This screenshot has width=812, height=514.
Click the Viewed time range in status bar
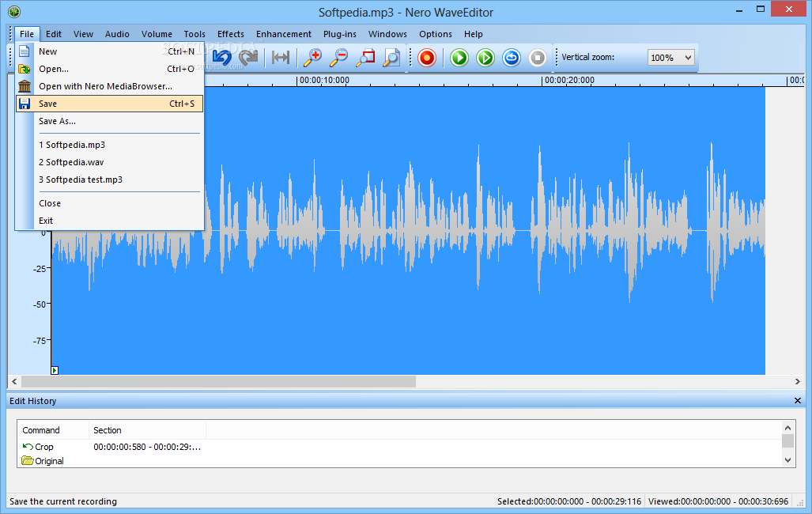point(718,501)
